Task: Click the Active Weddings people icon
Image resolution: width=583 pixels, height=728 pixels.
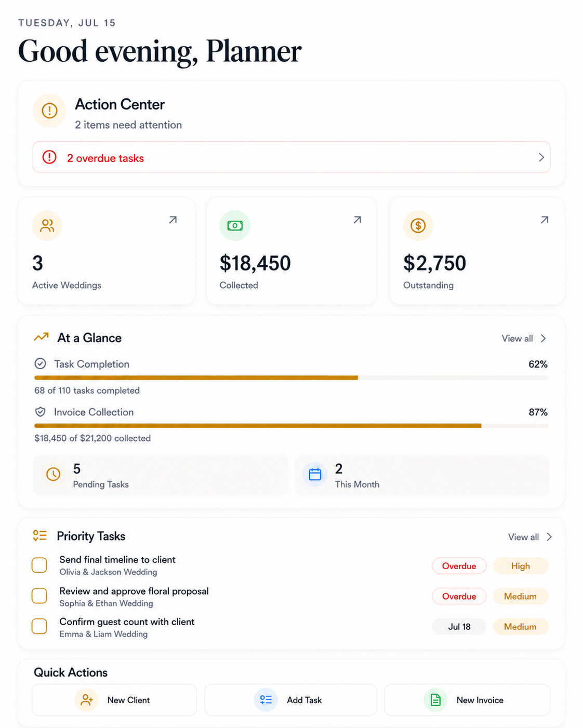Action: [47, 225]
